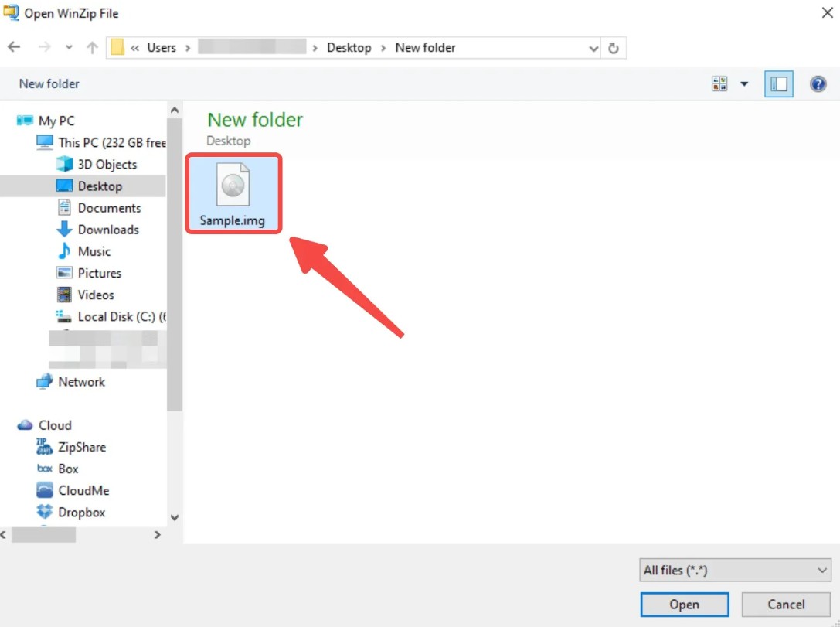
Task: Click the horizontal scroll left arrow
Action: tap(4, 535)
